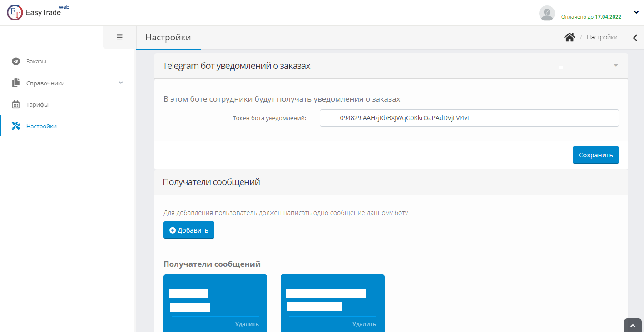Screen dimensions: 644x332
Task: Select the first recipient card
Action: [x=215, y=303]
